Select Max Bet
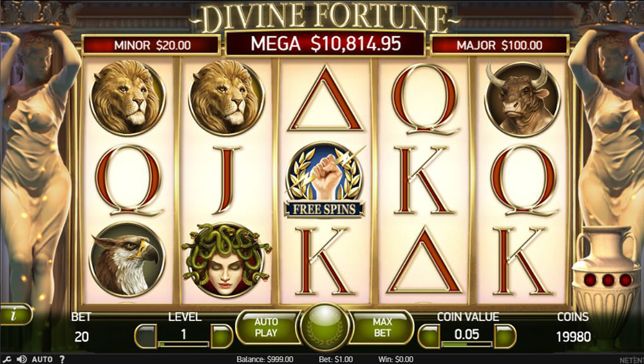 381,327
